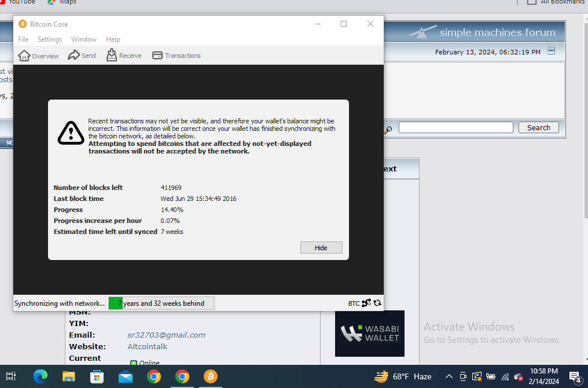Click the 'Synchronizing with network...' status text
This screenshot has width=588, height=388.
pyautogui.click(x=60, y=303)
